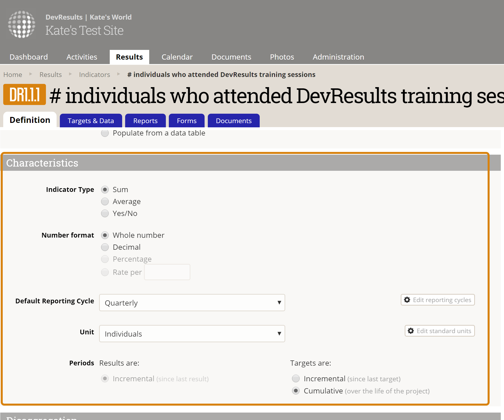Image resolution: width=504 pixels, height=420 pixels.
Task: Click gear icon on Edit standard units
Action: pos(411,331)
